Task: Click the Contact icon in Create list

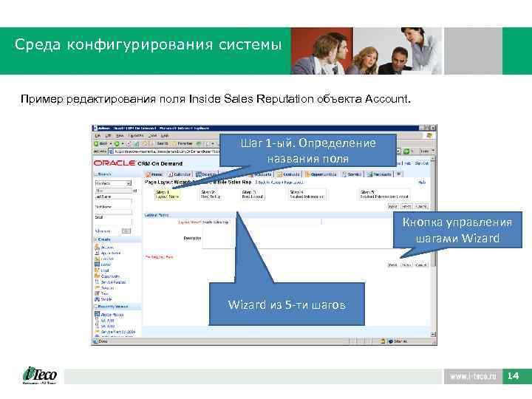Action: [x=97, y=259]
